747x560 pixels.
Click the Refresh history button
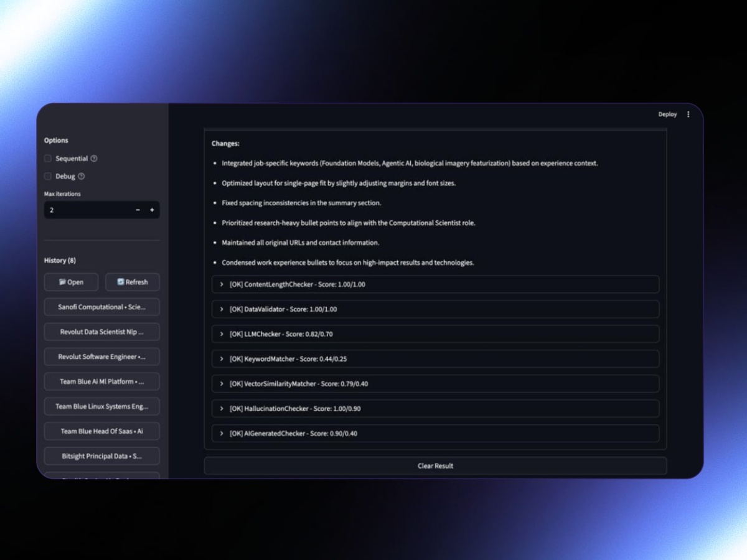pos(132,282)
